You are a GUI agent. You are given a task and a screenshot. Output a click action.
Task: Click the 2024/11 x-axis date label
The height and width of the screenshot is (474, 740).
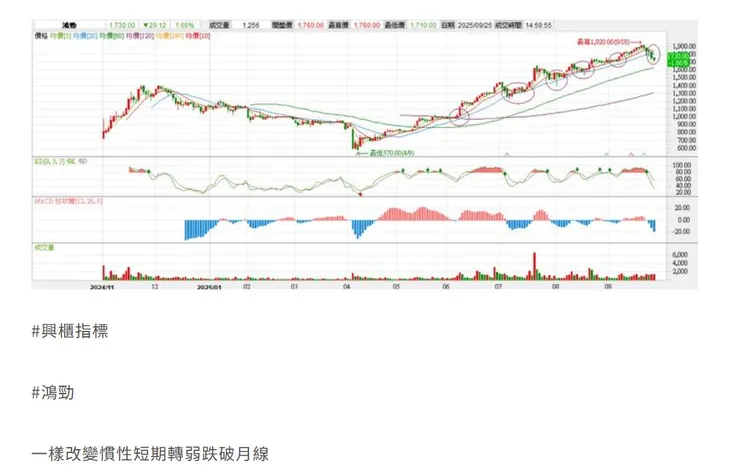(102, 287)
